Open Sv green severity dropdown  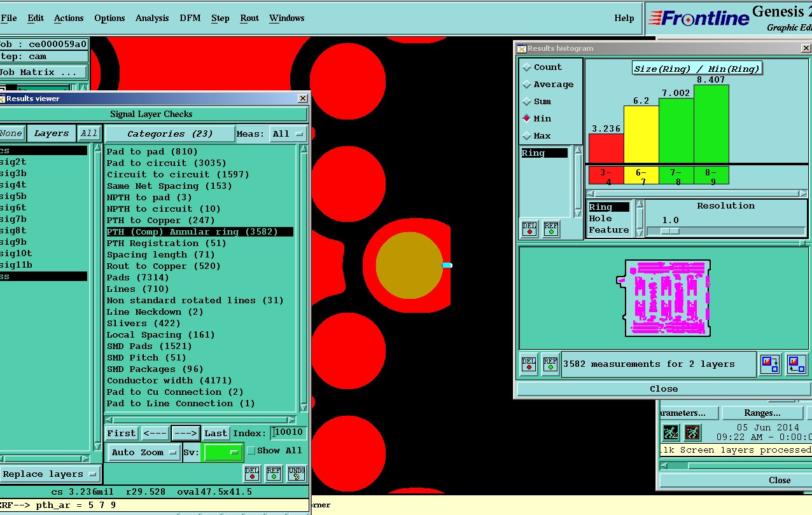tap(222, 452)
